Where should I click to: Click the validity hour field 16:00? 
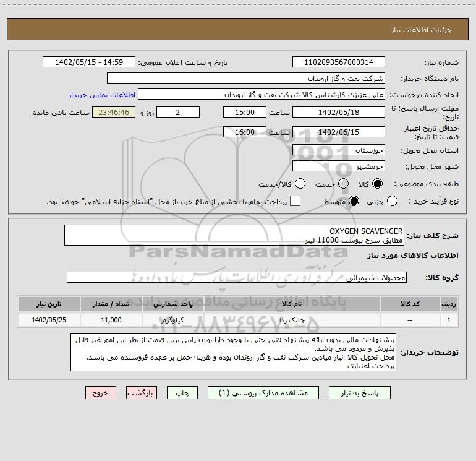point(245,132)
